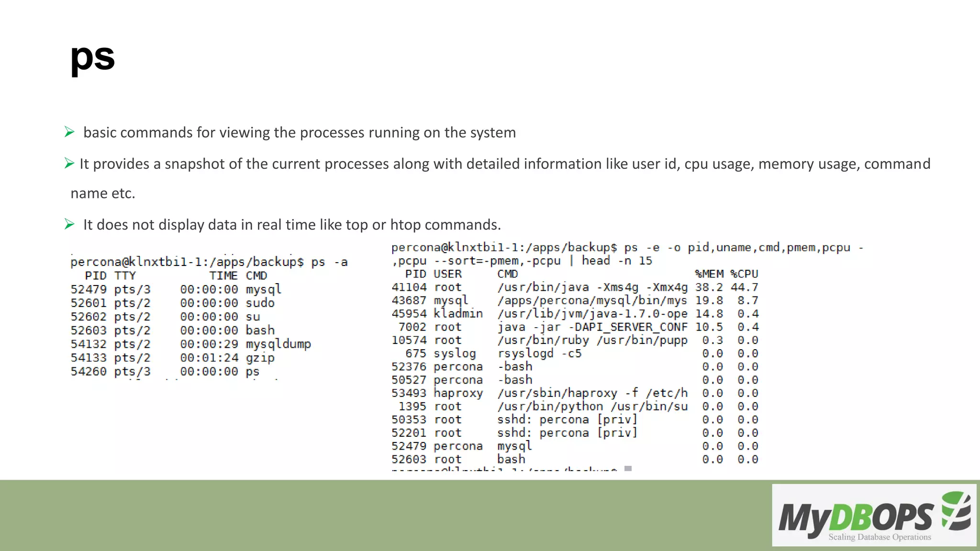Click the "ps -a" command prompt line
980x551 pixels.
click(x=209, y=262)
